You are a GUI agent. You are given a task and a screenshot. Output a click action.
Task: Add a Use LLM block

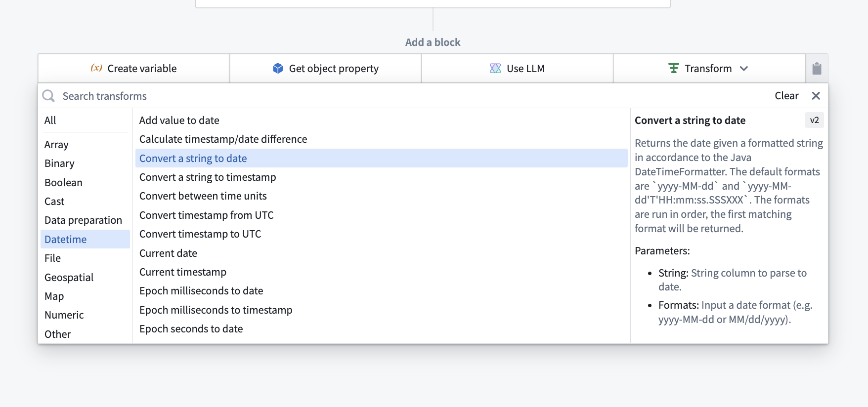(x=518, y=68)
